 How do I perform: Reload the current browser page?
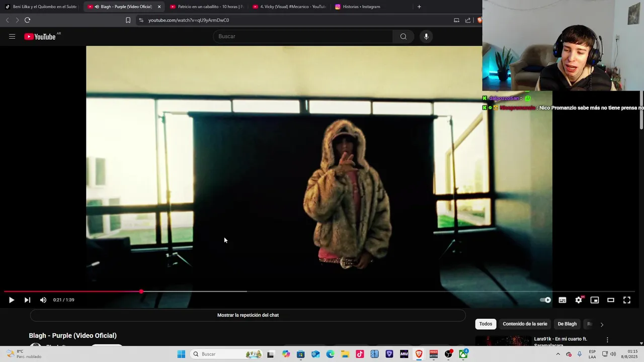(x=27, y=20)
